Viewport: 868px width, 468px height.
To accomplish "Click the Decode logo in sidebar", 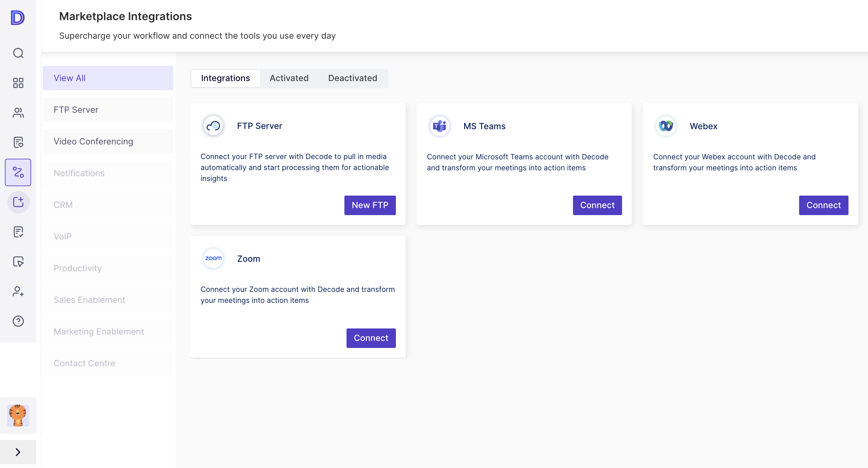I will [17, 18].
